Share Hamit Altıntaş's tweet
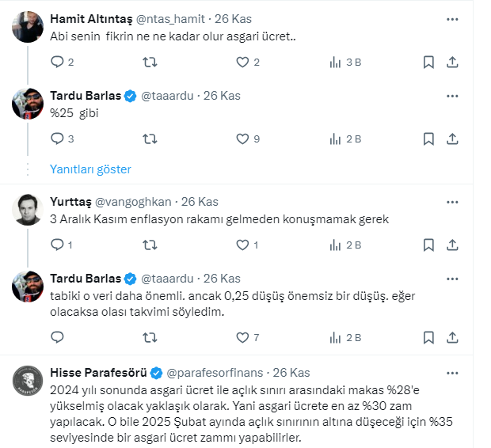This screenshot has width=491, height=448. pos(452,62)
